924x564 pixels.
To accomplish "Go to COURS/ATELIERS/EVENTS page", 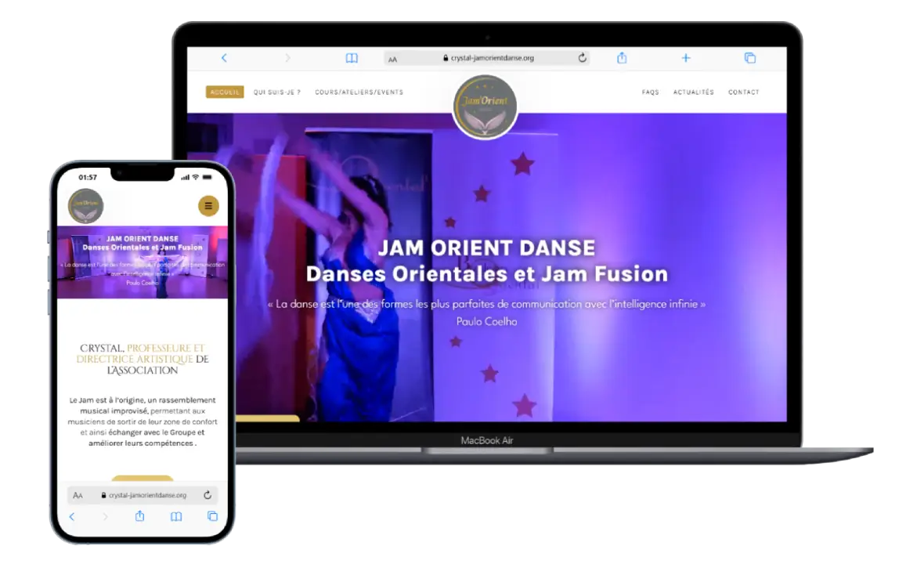I will pyautogui.click(x=359, y=92).
